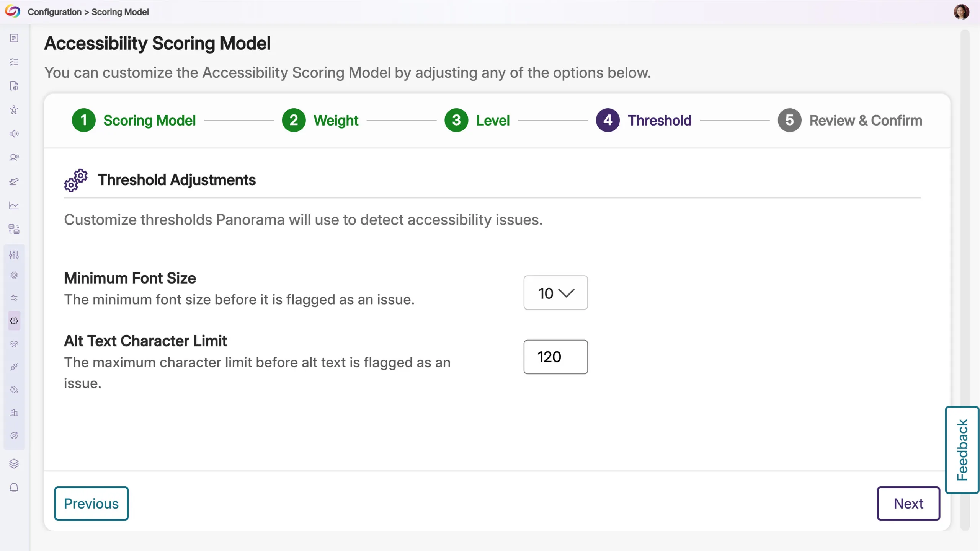
Task: Expand the Minimum Font Size dropdown
Action: click(555, 293)
